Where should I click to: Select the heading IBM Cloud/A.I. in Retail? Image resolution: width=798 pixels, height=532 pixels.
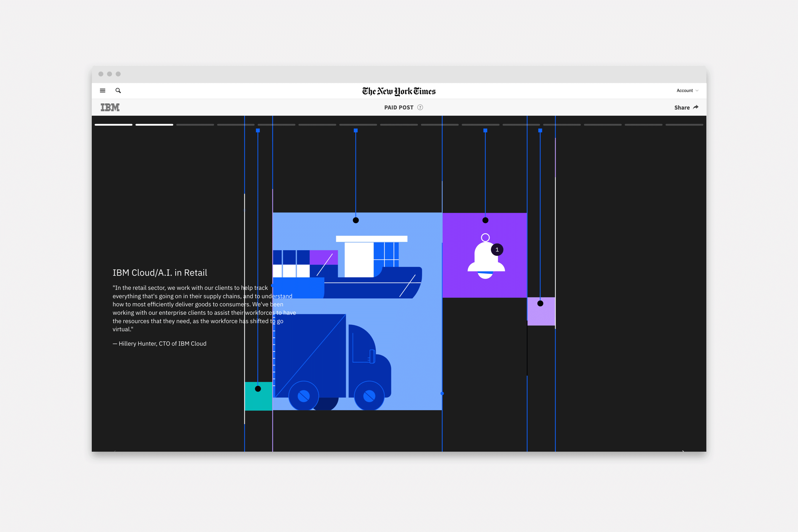(x=160, y=273)
